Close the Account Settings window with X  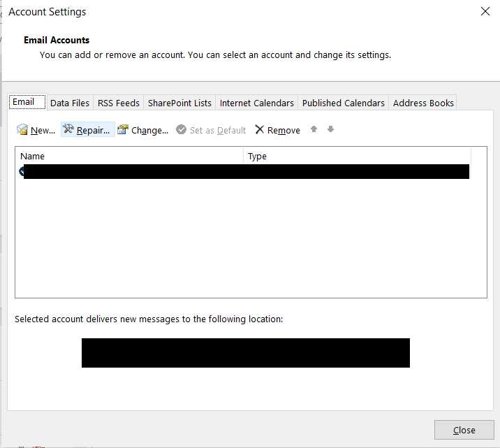pyautogui.click(x=485, y=11)
